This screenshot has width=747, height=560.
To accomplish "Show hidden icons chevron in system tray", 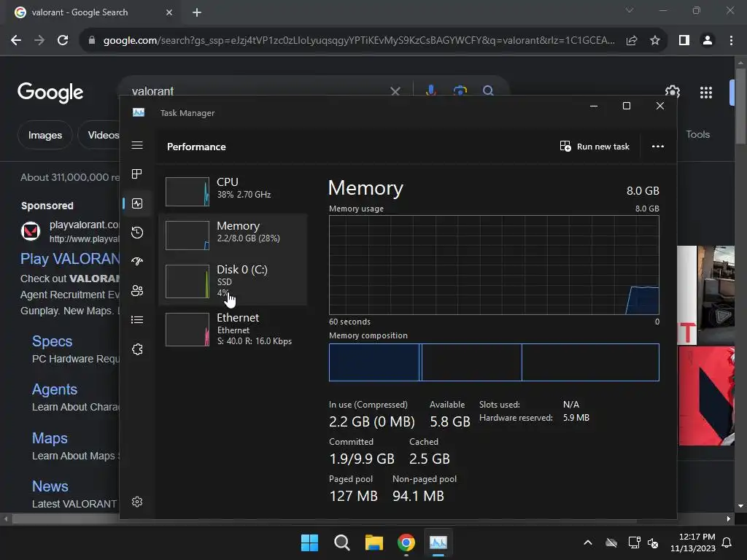I will click(588, 542).
